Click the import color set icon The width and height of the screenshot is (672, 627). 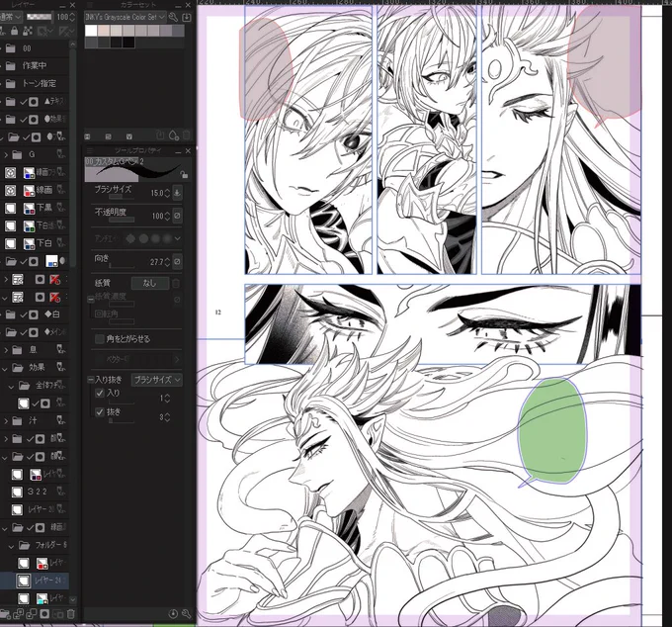tap(187, 17)
